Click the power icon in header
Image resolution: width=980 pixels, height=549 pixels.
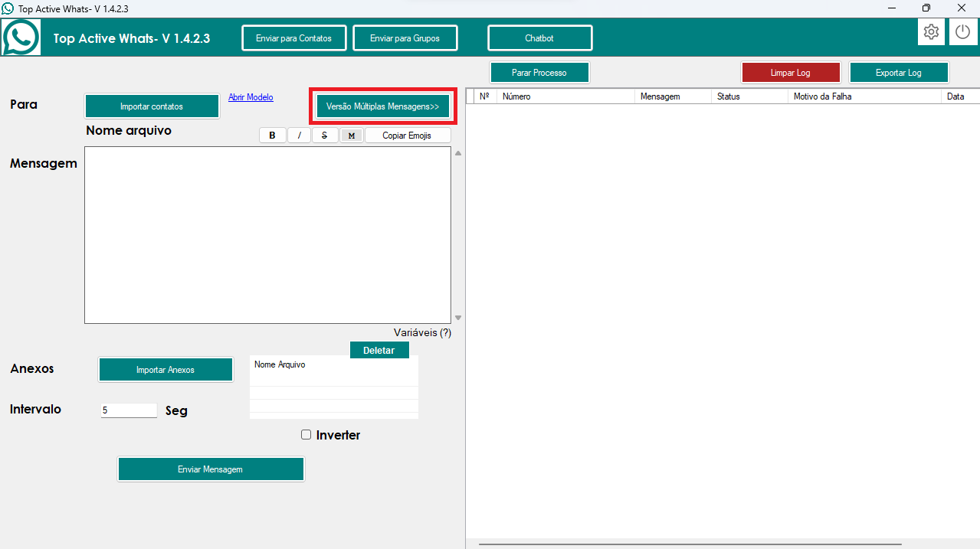[963, 32]
